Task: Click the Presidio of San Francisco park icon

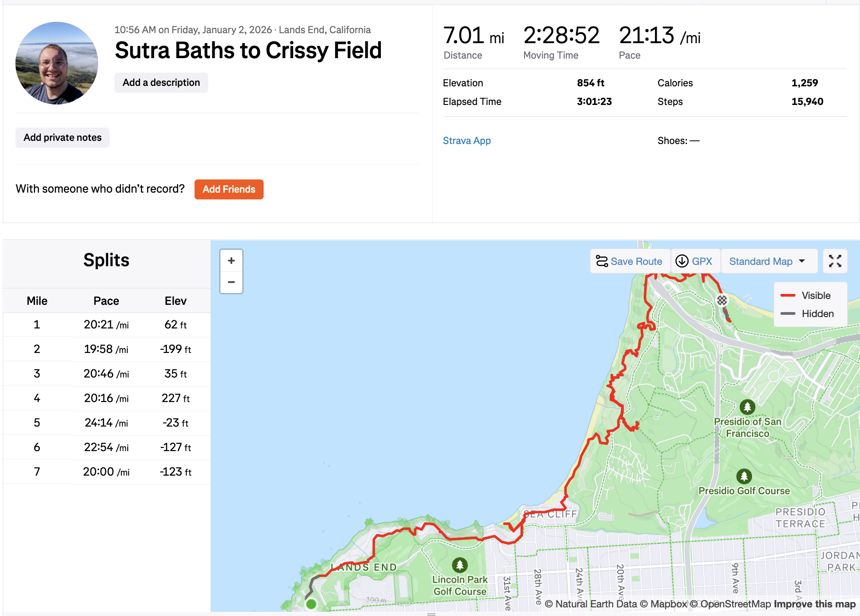Action: click(747, 407)
